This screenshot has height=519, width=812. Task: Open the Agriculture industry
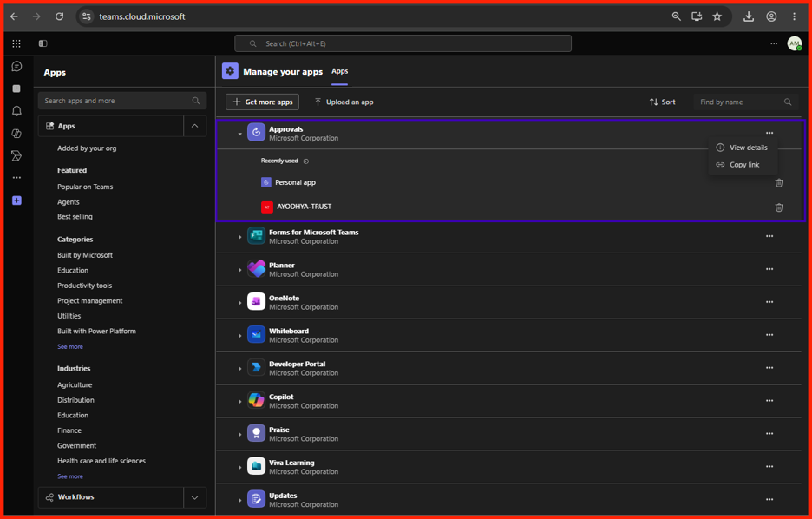click(x=75, y=384)
